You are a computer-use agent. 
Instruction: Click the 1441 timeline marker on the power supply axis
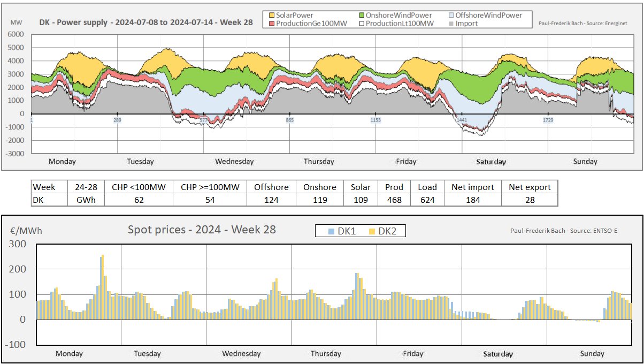point(462,120)
